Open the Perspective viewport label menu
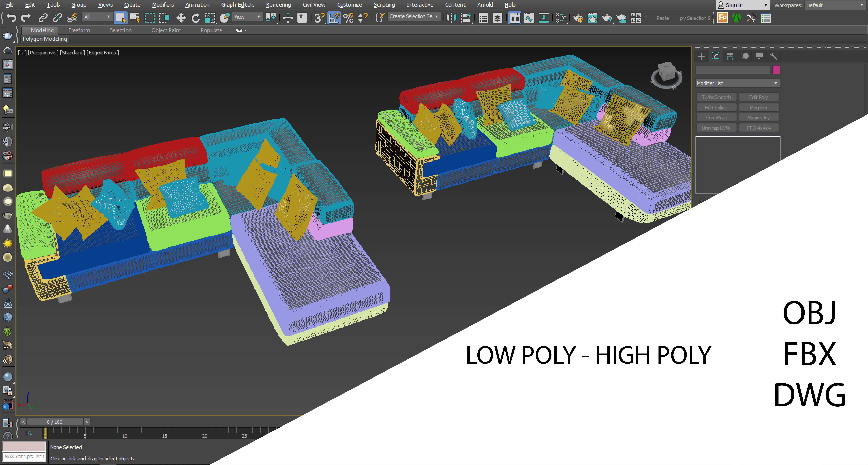Viewport: 868px width, 465px height. (43, 53)
